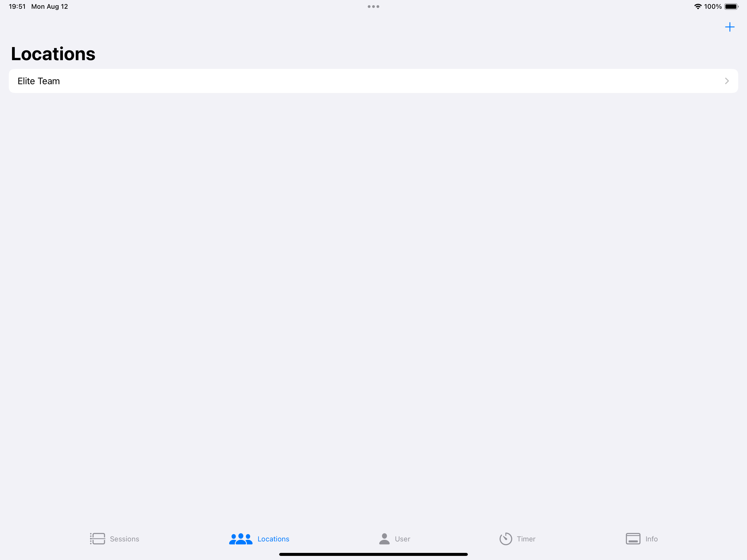Select the Locations people group icon
Viewport: 747px width, 560px height.
[x=241, y=539]
